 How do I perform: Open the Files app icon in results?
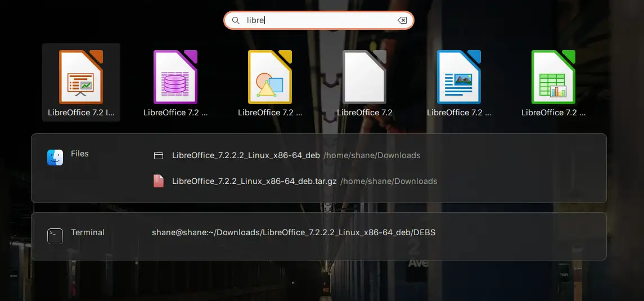pyautogui.click(x=55, y=158)
